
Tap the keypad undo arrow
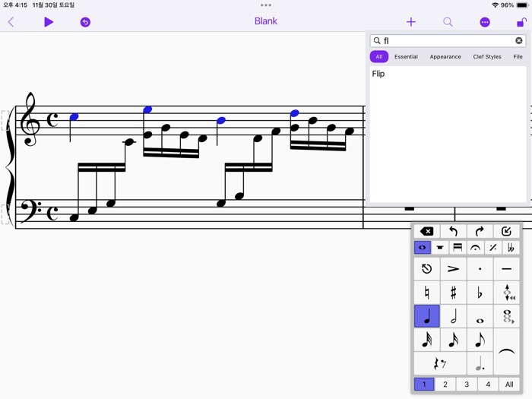[x=453, y=231]
